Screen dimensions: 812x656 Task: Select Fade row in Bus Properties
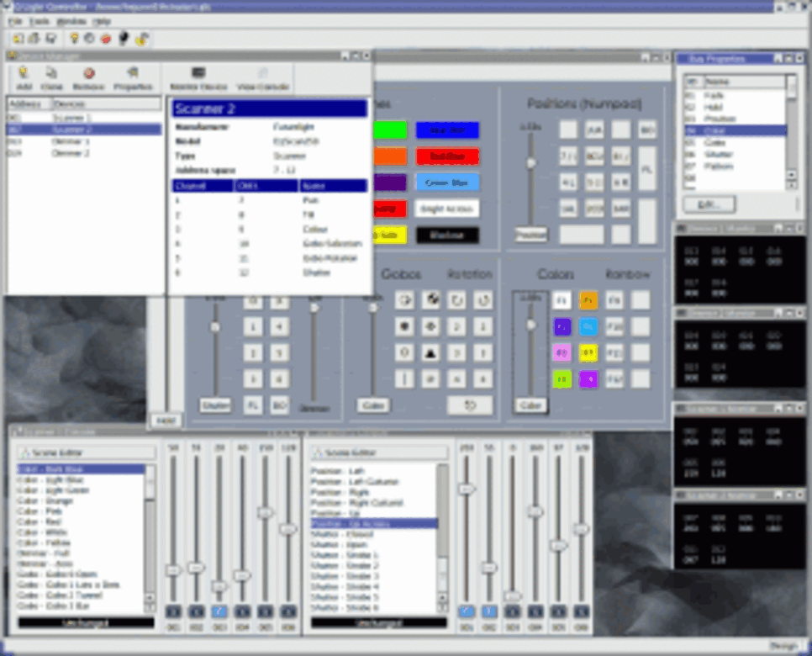tap(735, 96)
